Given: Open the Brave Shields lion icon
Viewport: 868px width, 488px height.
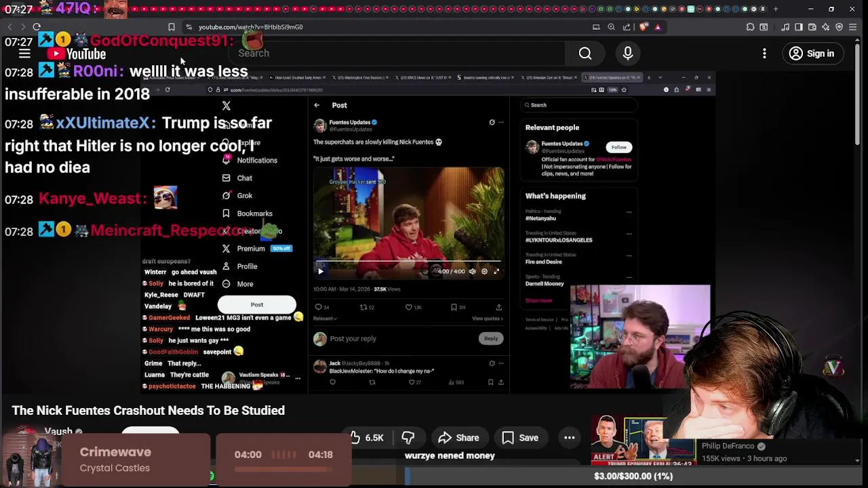Looking at the screenshot, I should tap(644, 27).
